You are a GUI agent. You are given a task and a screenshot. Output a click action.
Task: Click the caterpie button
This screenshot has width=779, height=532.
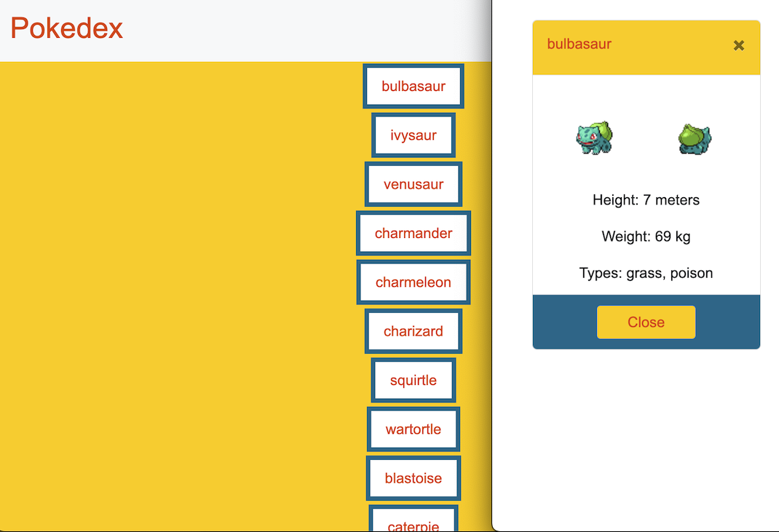(x=414, y=519)
